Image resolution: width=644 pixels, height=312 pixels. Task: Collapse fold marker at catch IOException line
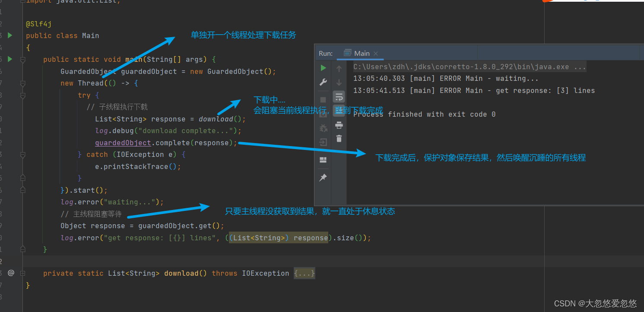23,155
